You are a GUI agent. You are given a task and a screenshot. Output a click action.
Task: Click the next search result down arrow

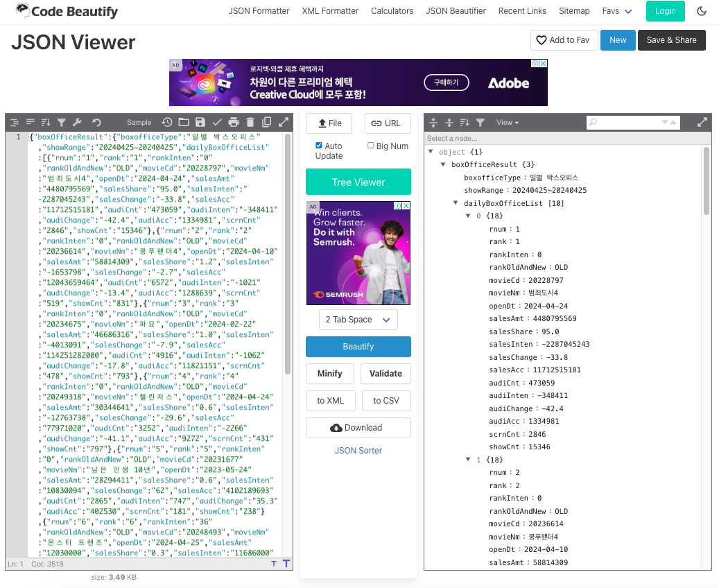664,123
